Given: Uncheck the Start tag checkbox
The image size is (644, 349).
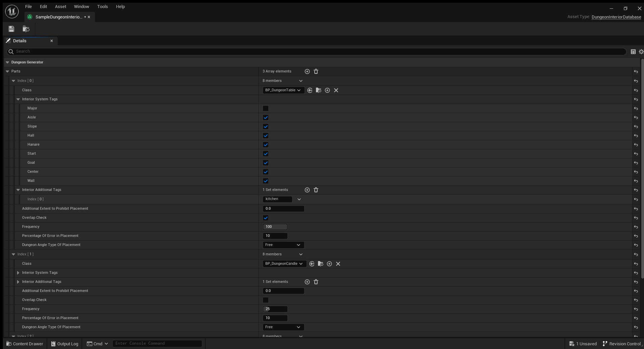Looking at the screenshot, I should [266, 154].
